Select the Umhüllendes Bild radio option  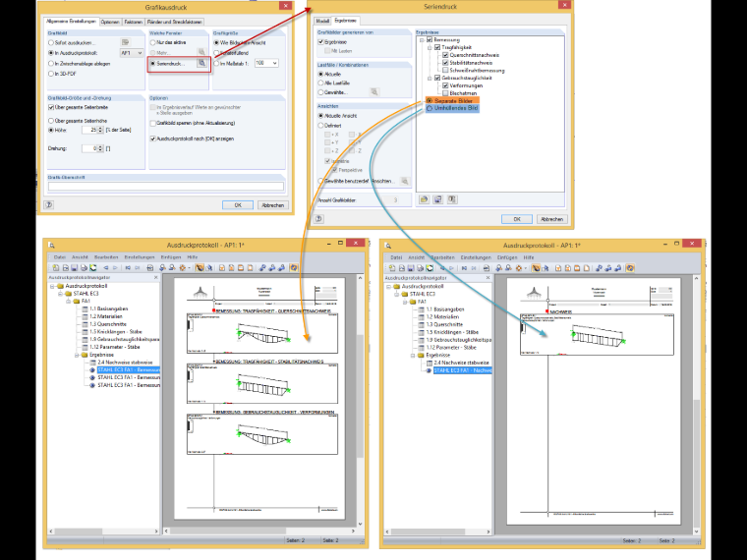tap(430, 108)
